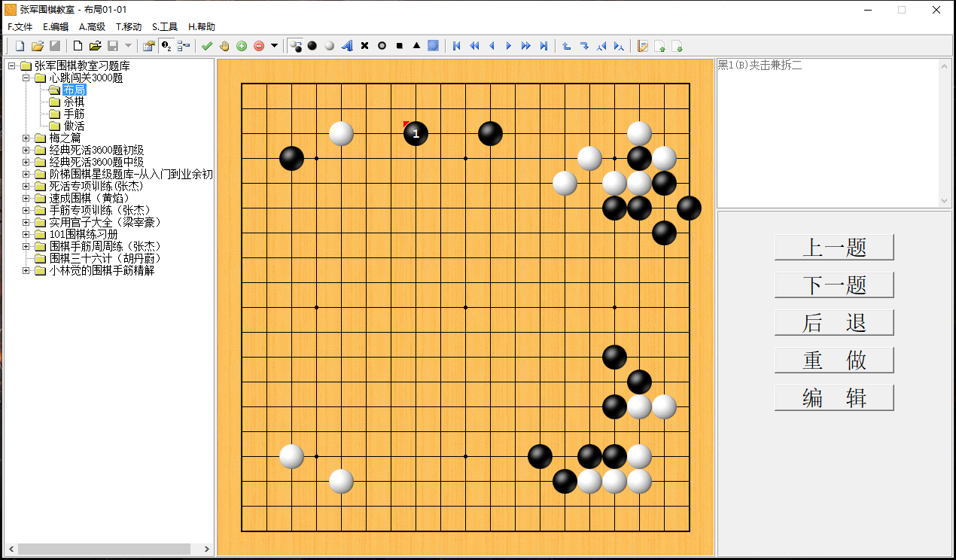Fast forward several moves

(526, 46)
